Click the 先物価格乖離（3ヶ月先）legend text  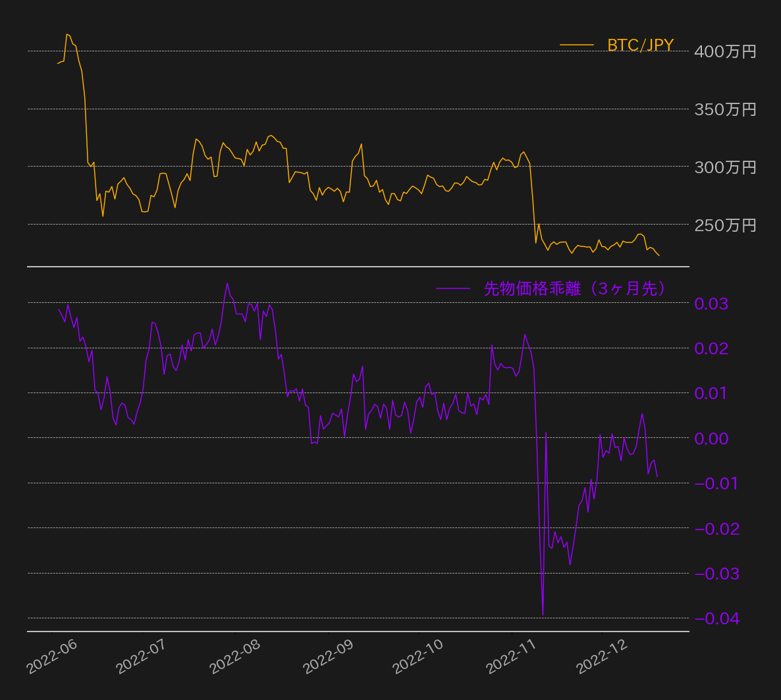(x=576, y=288)
